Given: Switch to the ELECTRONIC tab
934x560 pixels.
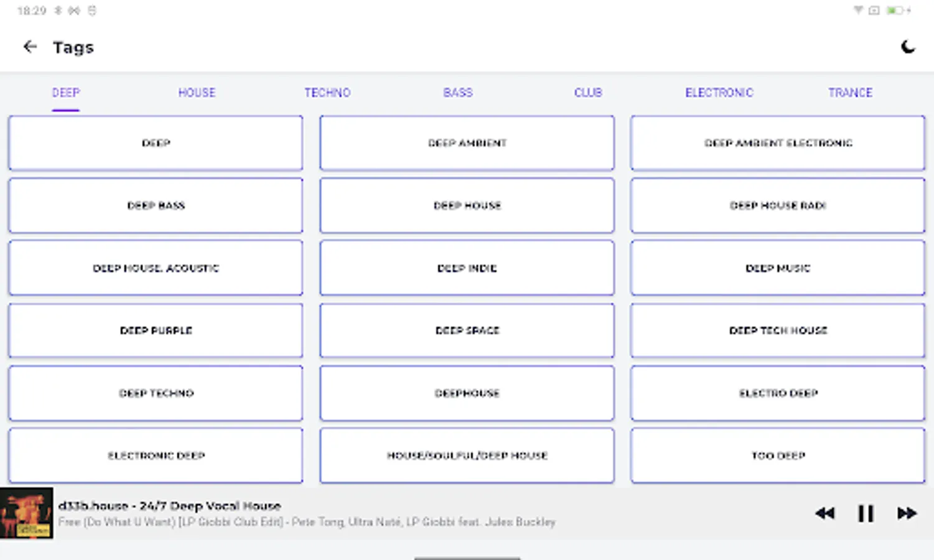Looking at the screenshot, I should click(x=719, y=93).
